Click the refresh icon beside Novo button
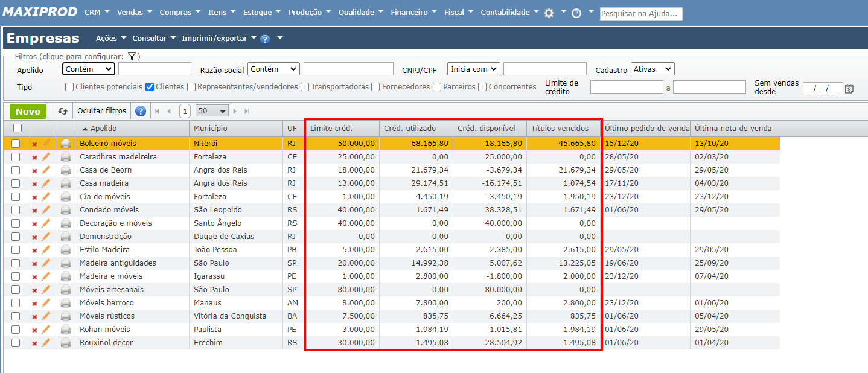 click(63, 111)
